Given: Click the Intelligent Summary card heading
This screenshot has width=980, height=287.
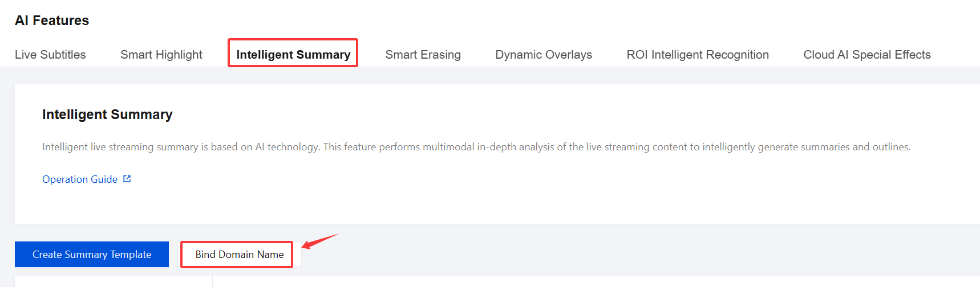Looking at the screenshot, I should tap(107, 114).
